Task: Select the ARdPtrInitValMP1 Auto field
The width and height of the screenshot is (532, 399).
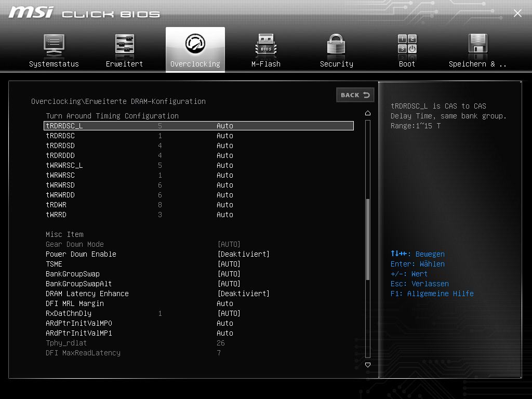Action: click(225, 333)
